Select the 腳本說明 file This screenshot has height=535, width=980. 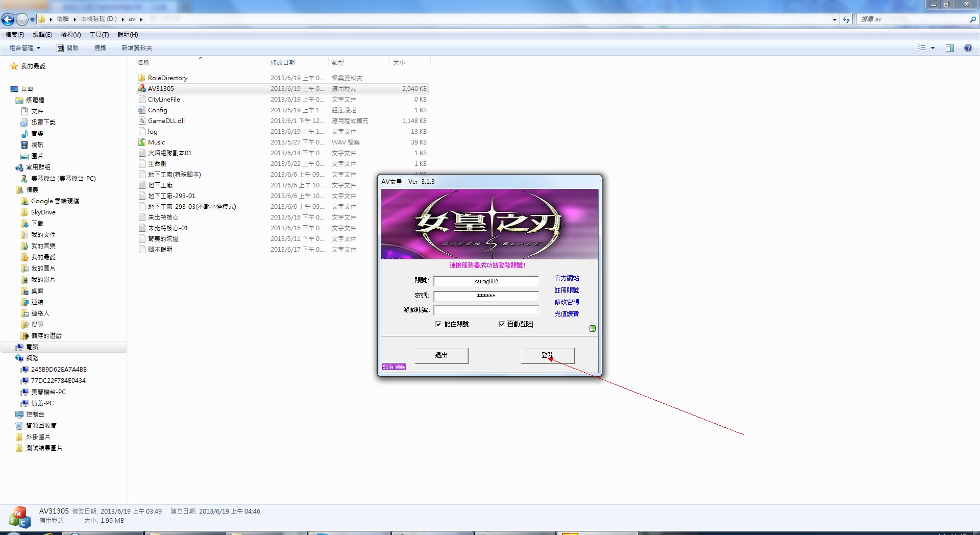160,250
